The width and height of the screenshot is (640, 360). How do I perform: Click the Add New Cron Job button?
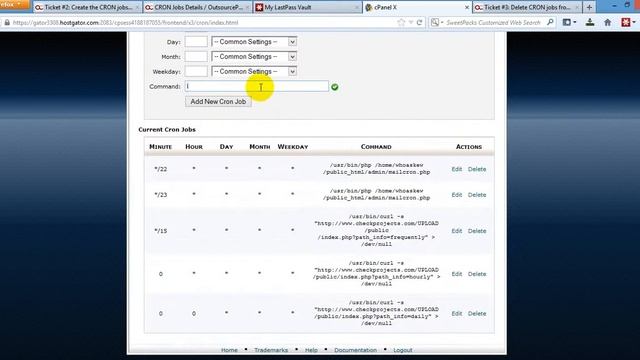218,102
